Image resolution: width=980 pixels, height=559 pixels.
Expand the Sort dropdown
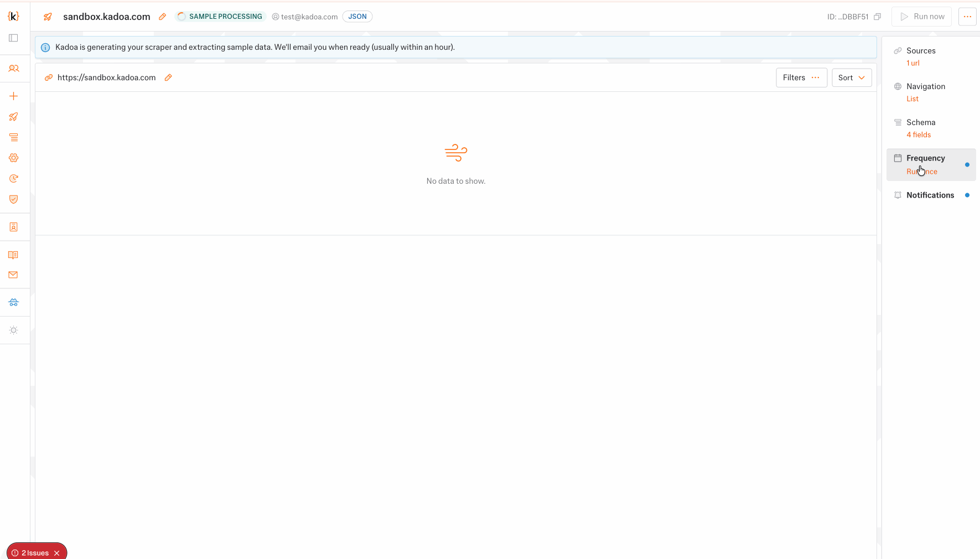pyautogui.click(x=851, y=77)
